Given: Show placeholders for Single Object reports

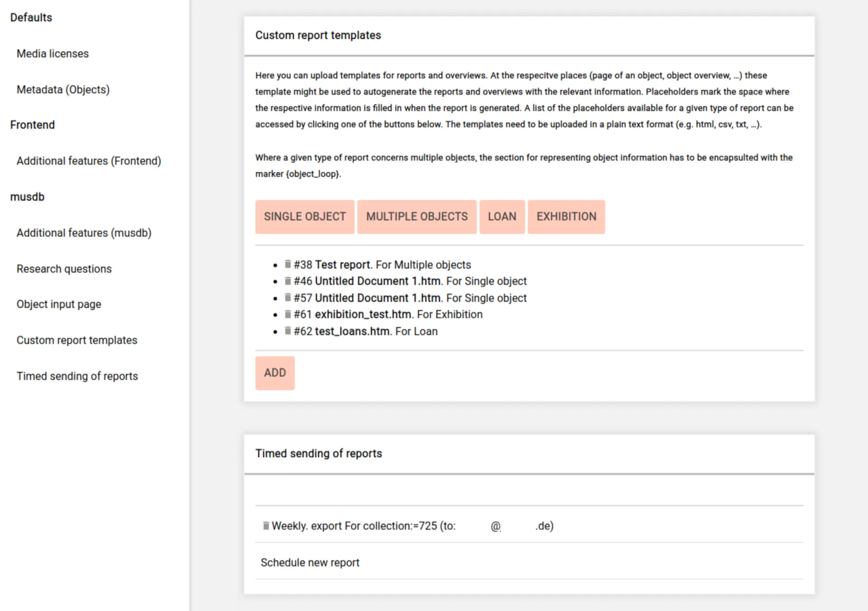Looking at the screenshot, I should pyautogui.click(x=305, y=217).
